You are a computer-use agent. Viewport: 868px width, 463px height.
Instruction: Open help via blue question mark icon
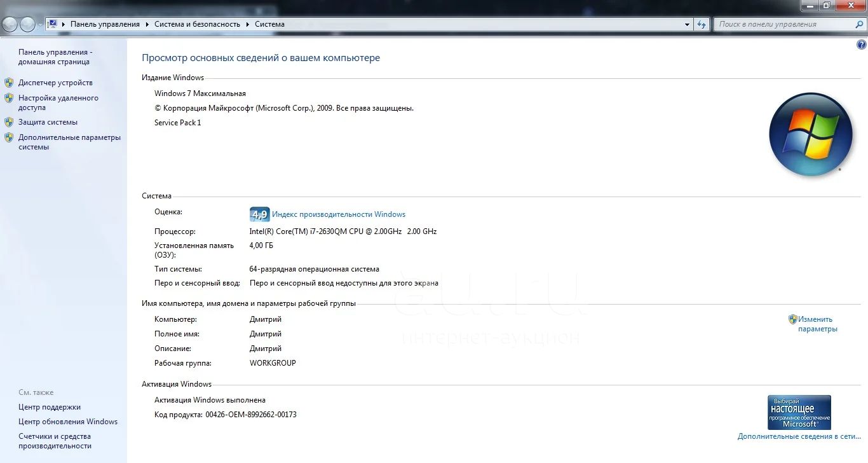tap(862, 45)
